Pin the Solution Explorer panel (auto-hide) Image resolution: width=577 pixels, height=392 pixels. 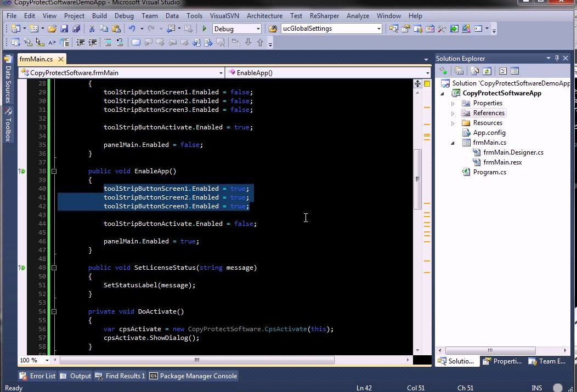click(557, 58)
